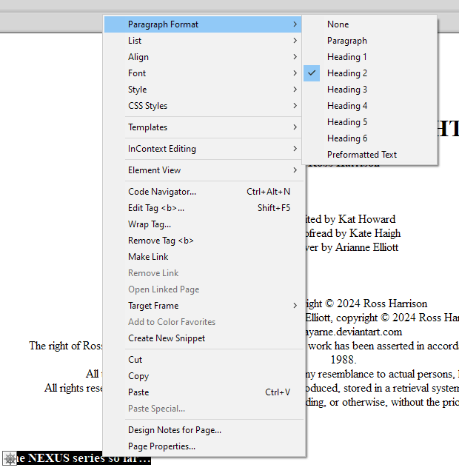The height and width of the screenshot is (476, 459).
Task: Set paragraph format to None
Action: [338, 24]
